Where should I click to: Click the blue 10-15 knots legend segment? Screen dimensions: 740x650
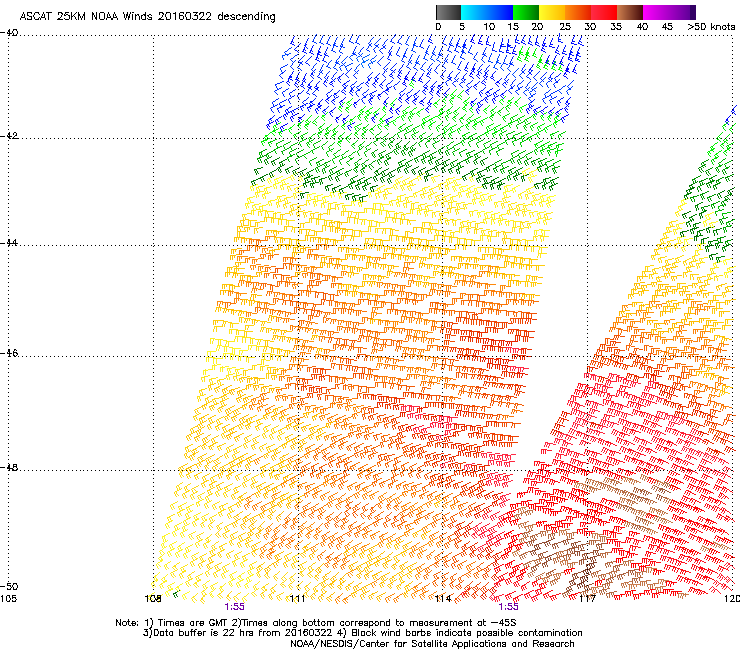(500, 12)
